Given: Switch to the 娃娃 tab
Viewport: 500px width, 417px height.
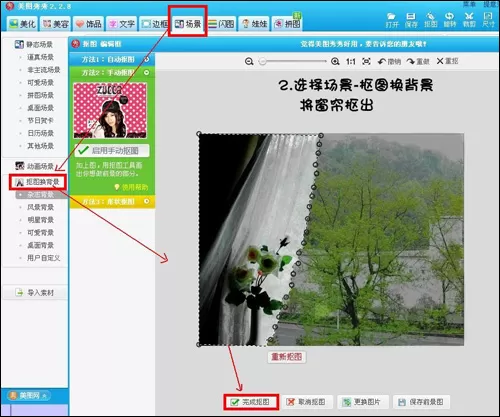Looking at the screenshot, I should tap(254, 24).
